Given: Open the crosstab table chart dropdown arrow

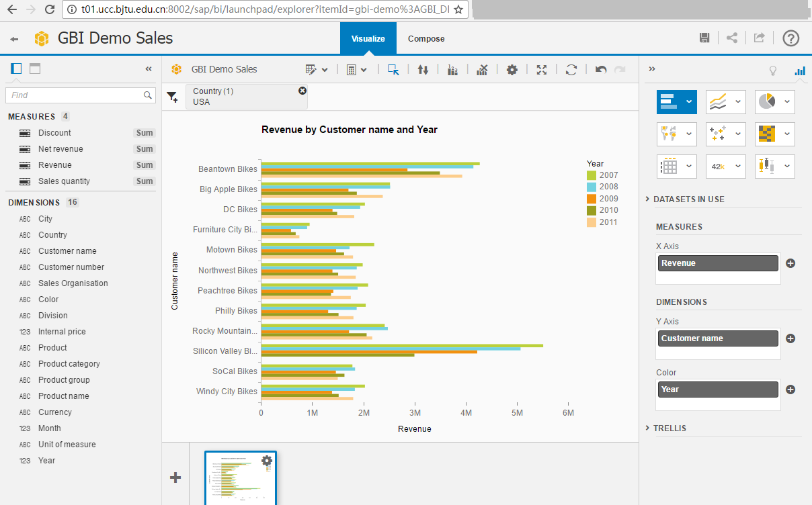Looking at the screenshot, I should tap(689, 167).
